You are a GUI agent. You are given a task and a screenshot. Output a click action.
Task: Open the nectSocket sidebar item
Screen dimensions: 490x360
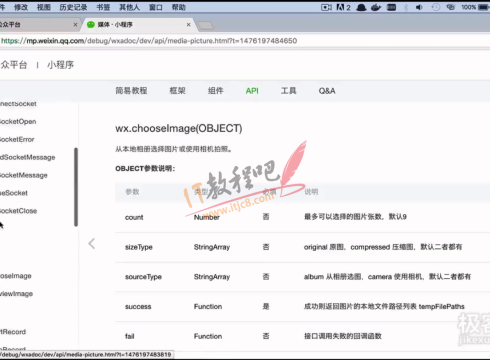pyautogui.click(x=18, y=104)
